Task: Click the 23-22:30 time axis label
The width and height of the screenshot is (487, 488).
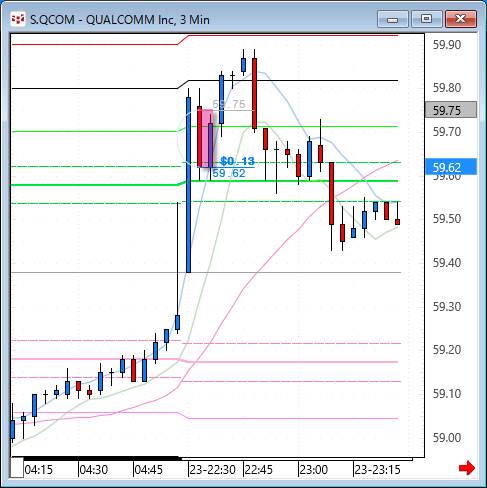Action: [212, 470]
